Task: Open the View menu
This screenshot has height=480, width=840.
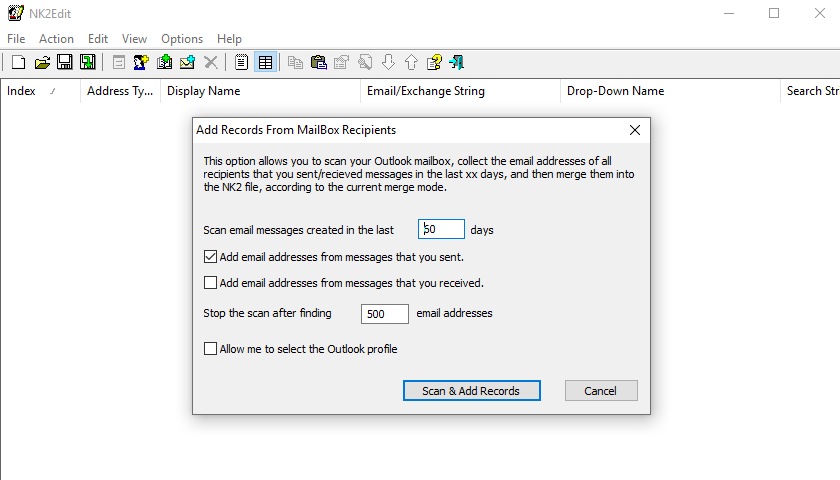Action: pyautogui.click(x=134, y=39)
